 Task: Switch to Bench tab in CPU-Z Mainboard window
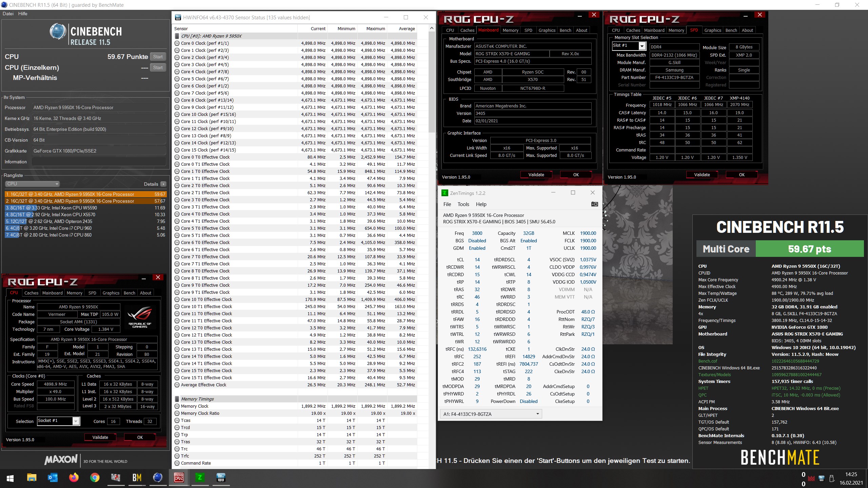(x=565, y=30)
